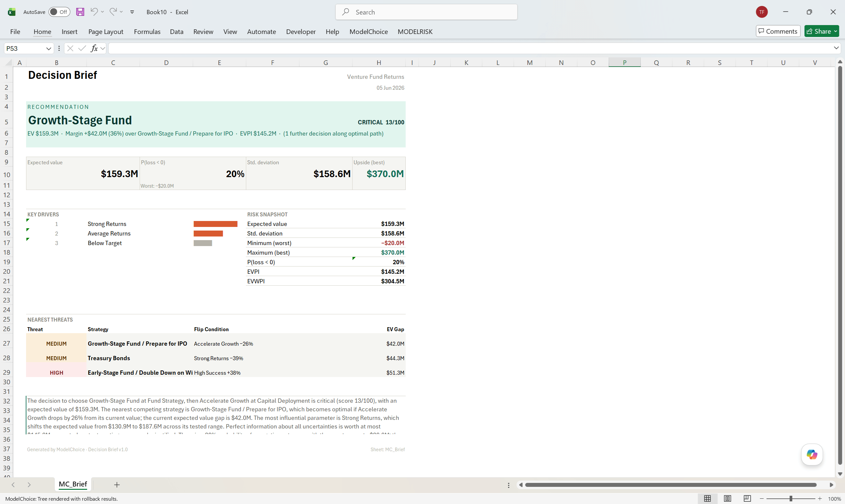Click the gray Below Target bar
845x504 pixels.
pyautogui.click(x=203, y=243)
